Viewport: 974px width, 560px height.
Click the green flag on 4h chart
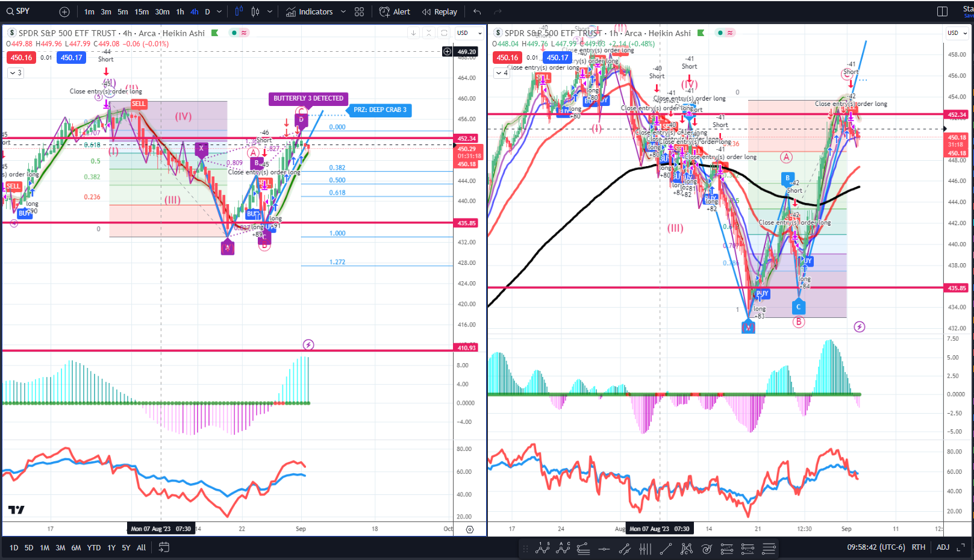click(x=214, y=33)
